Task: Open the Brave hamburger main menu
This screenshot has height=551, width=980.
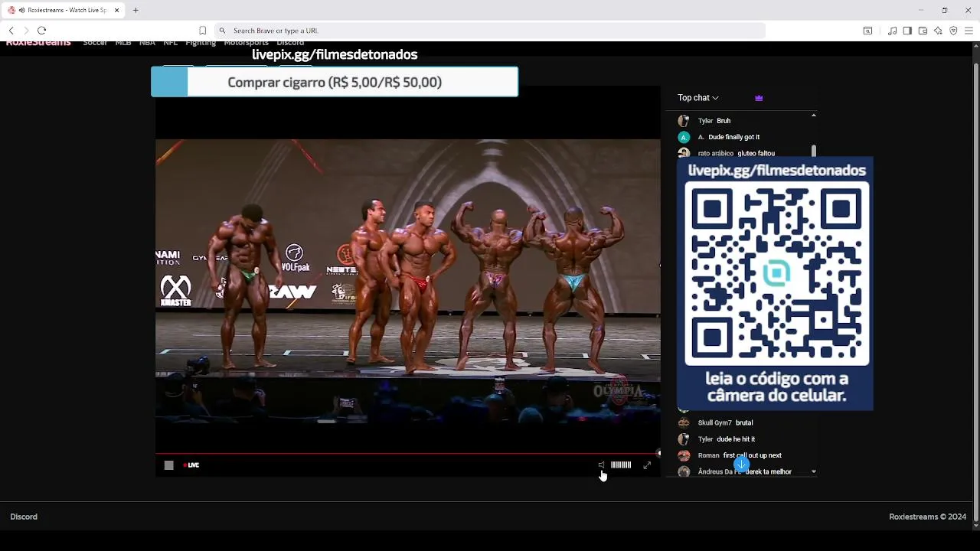Action: [x=969, y=31]
